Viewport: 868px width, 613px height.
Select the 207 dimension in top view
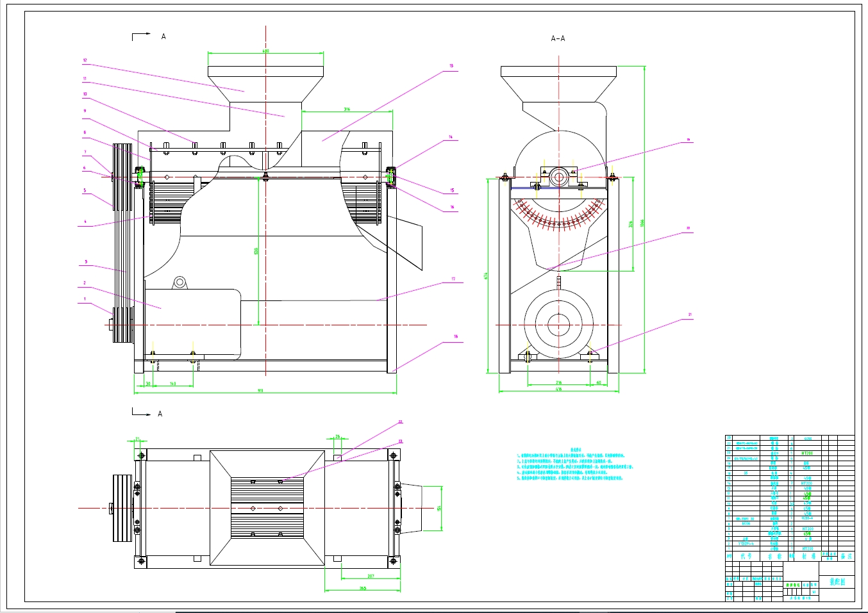(x=371, y=576)
